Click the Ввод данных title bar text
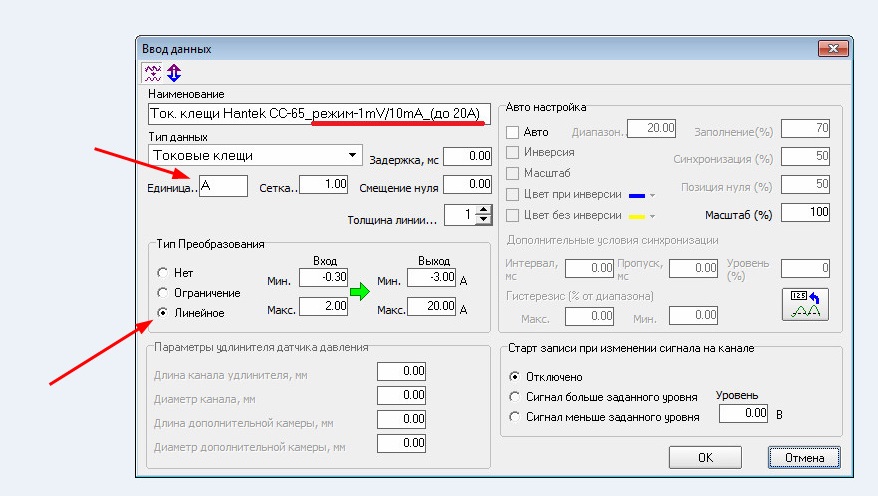Image resolution: width=878 pixels, height=496 pixels. click(x=176, y=49)
